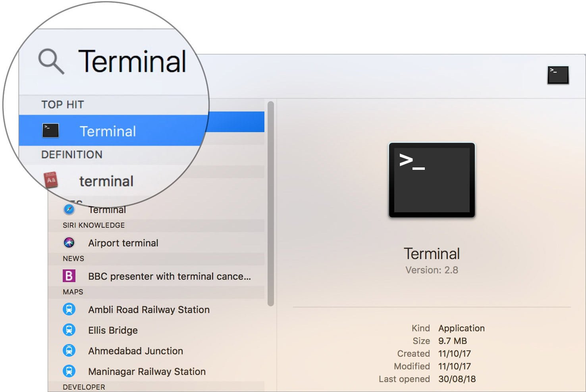Click the Spotlight magnifying glass icon

[x=51, y=61]
